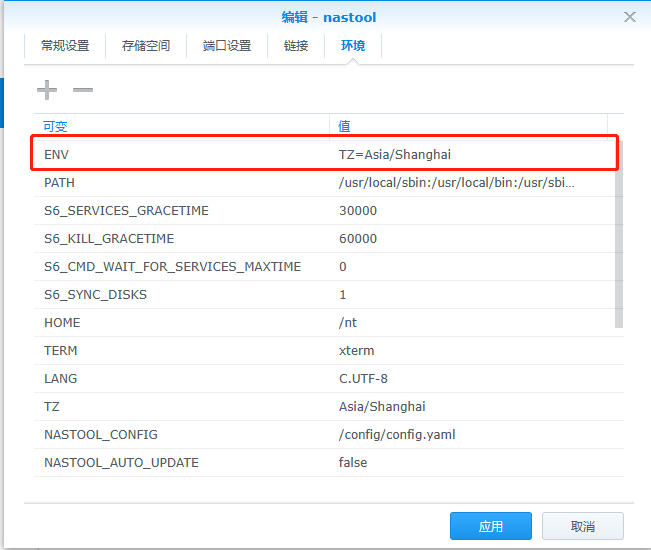Click the 应用 button
The width and height of the screenshot is (651, 550).
490,526
